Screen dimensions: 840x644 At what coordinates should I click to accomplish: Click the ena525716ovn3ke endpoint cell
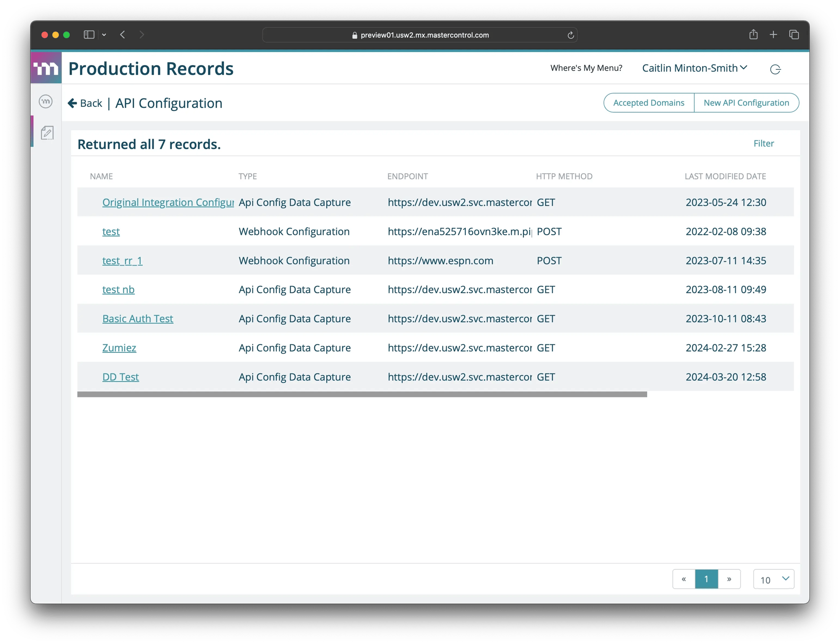(460, 231)
